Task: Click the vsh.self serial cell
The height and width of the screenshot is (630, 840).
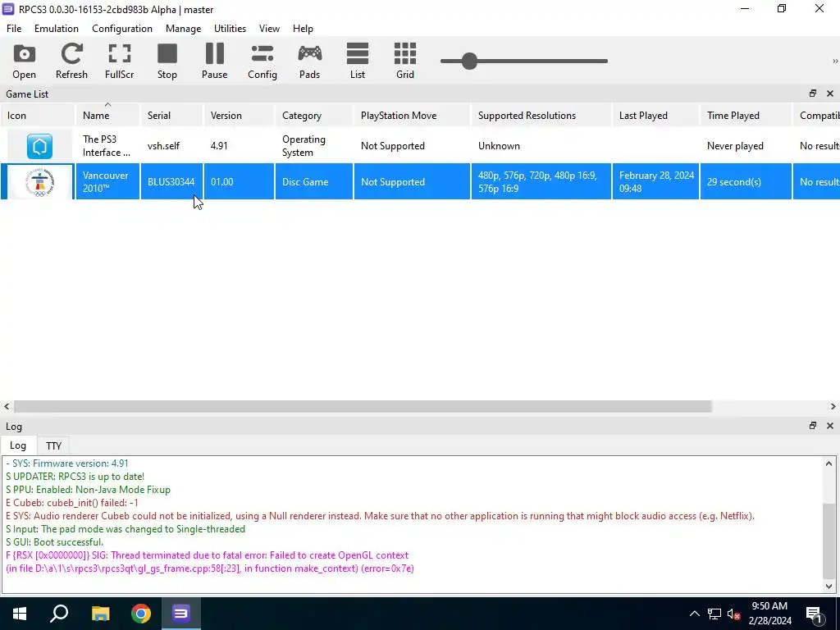Action: (171, 146)
